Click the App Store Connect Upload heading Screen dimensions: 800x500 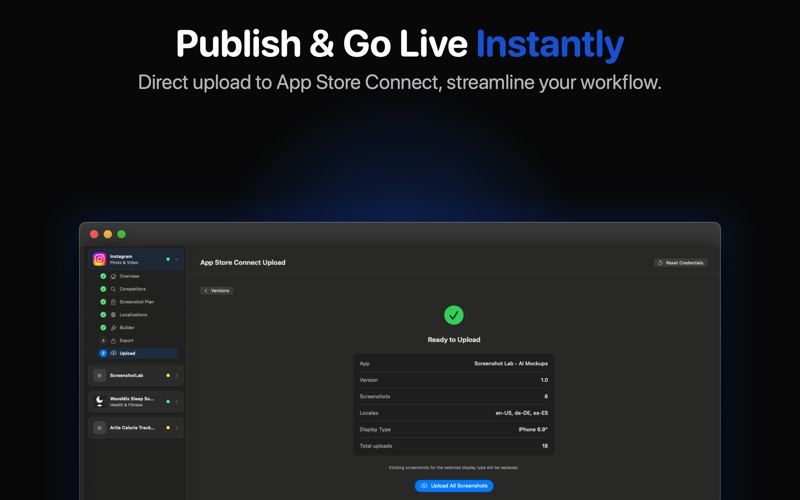point(243,262)
